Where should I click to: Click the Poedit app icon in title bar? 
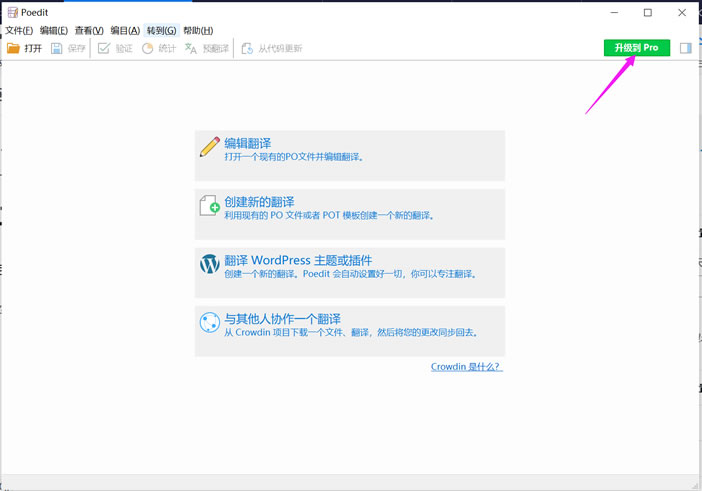[x=13, y=13]
